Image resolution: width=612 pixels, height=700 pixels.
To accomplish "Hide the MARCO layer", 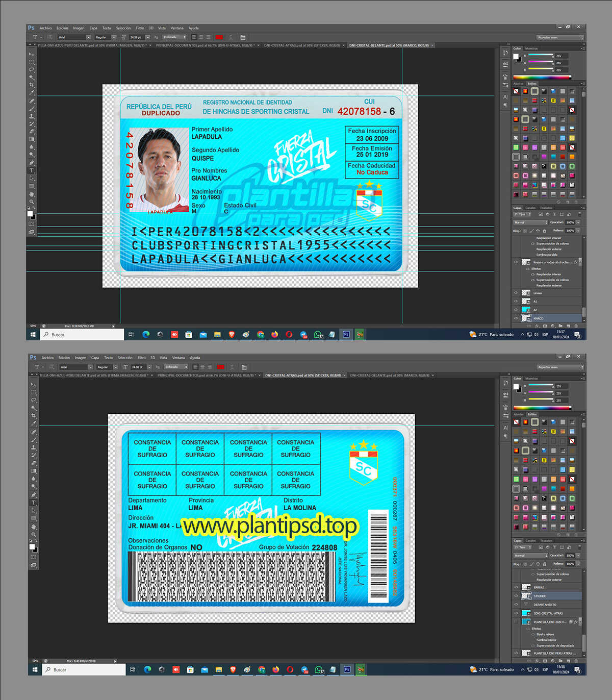I will 516,318.
